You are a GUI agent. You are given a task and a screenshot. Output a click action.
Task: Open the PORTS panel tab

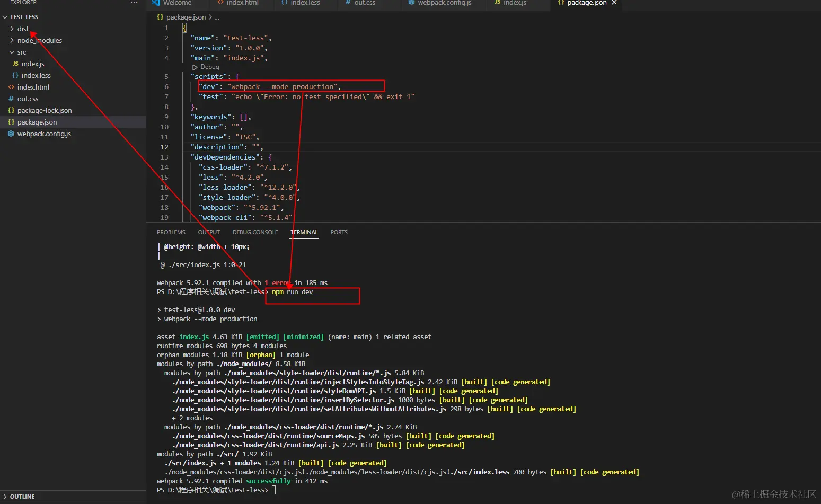pyautogui.click(x=339, y=232)
